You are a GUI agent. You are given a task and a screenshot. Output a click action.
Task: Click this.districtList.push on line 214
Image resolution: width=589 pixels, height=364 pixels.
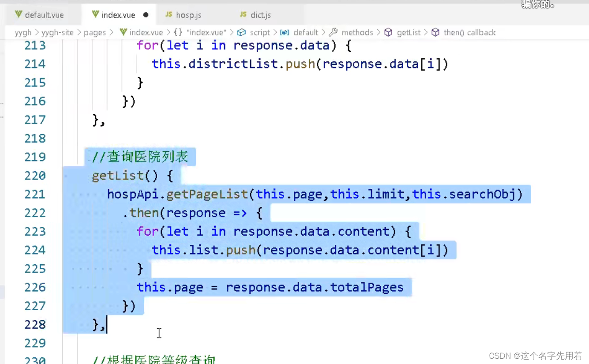click(x=233, y=64)
